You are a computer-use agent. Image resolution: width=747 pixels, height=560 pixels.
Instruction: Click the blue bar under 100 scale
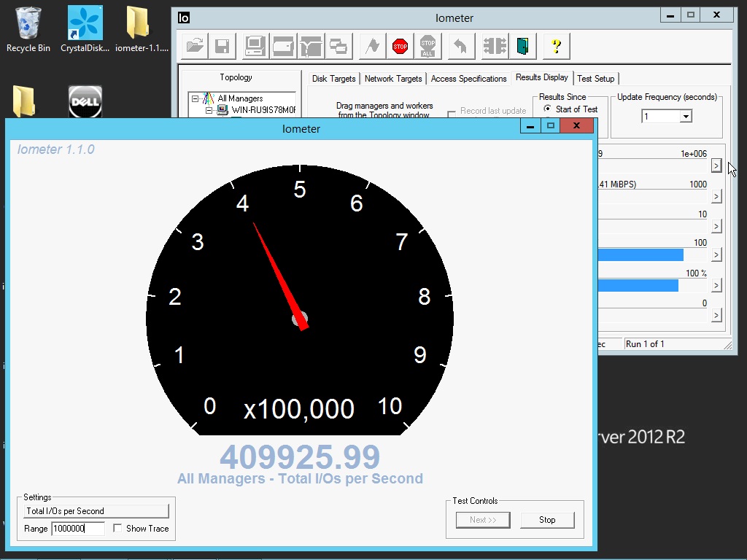[x=640, y=254]
